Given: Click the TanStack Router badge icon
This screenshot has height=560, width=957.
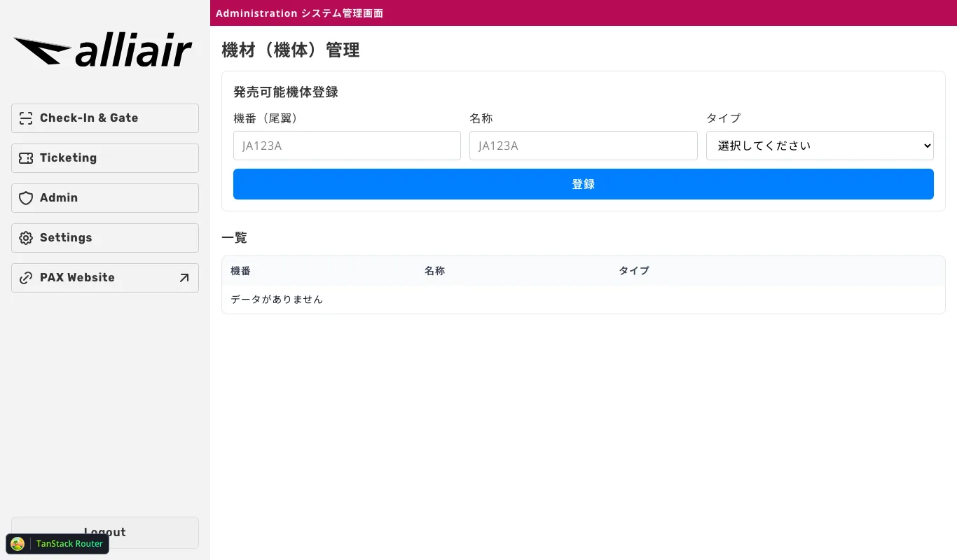Looking at the screenshot, I should pos(17,544).
